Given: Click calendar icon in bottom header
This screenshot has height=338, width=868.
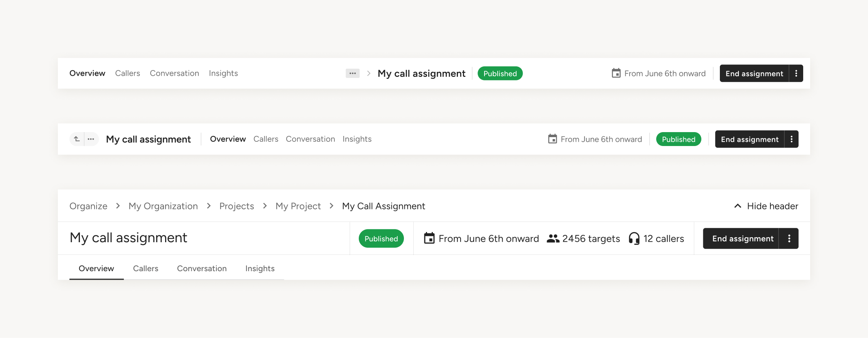Looking at the screenshot, I should pyautogui.click(x=429, y=238).
